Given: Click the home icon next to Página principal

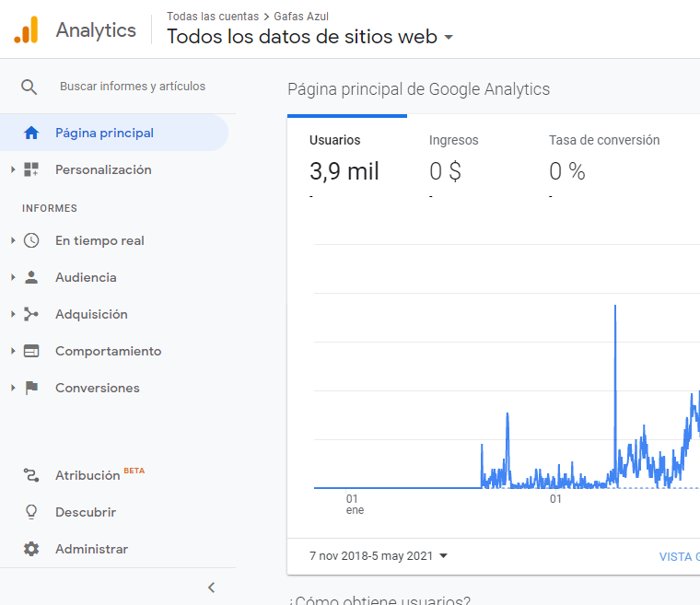Looking at the screenshot, I should [31, 133].
